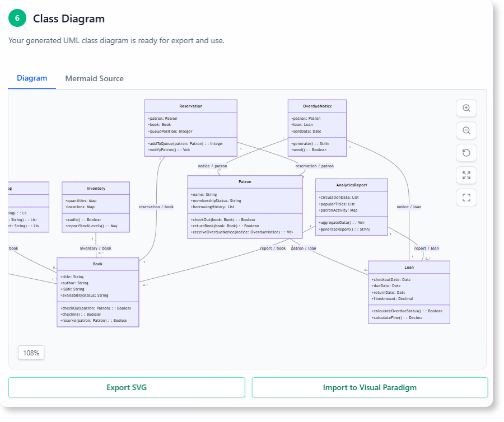Click the zoom out magnifier icon
Viewport: 504px width, 422px height.
tap(466, 130)
